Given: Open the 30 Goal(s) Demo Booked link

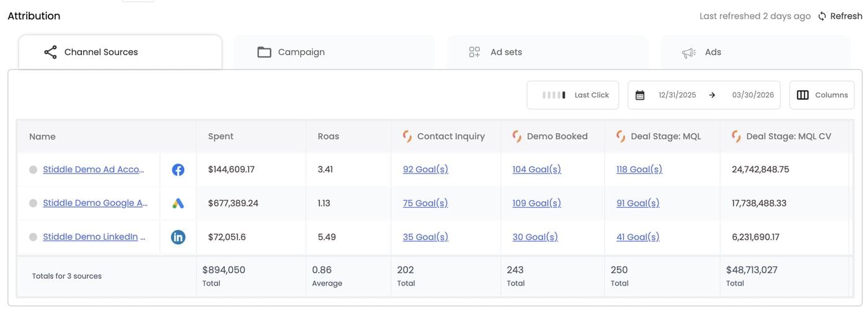Looking at the screenshot, I should [535, 237].
